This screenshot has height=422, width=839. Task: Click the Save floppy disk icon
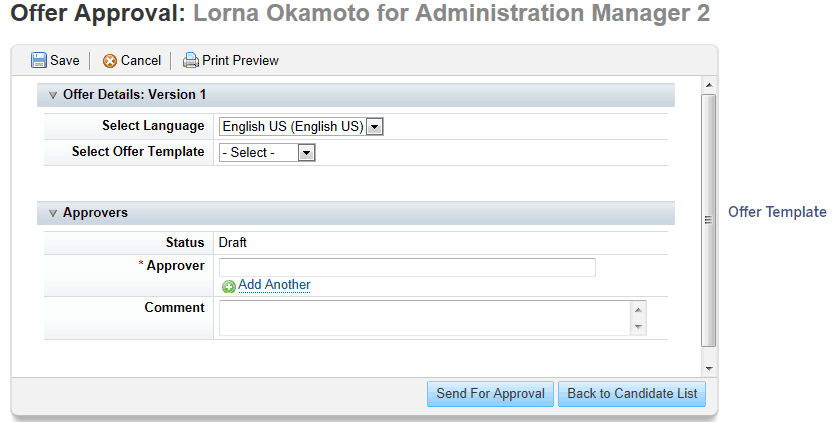pyautogui.click(x=39, y=60)
